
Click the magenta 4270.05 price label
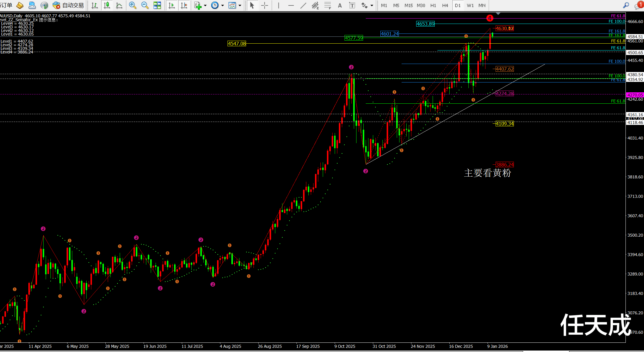click(x=635, y=95)
